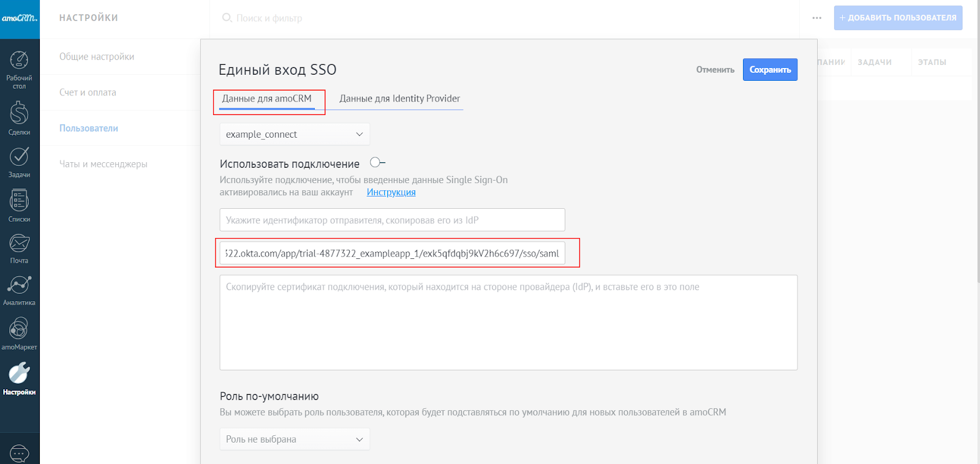
Task: Expand the example_connect dropdown
Action: 294,134
